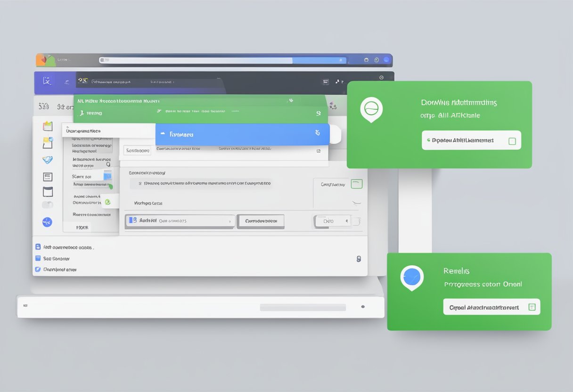This screenshot has height=392, width=573.
Task: Click the blue pin icon on Renelis card
Action: 412,277
